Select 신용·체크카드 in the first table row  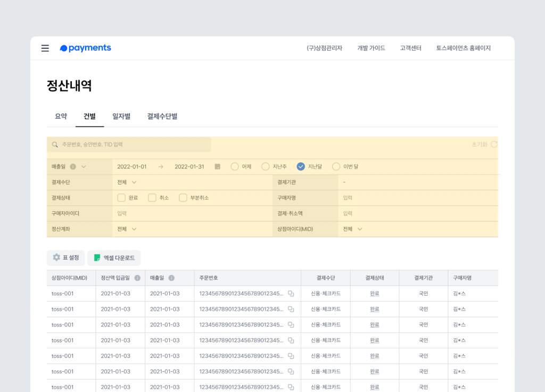tap(326, 294)
